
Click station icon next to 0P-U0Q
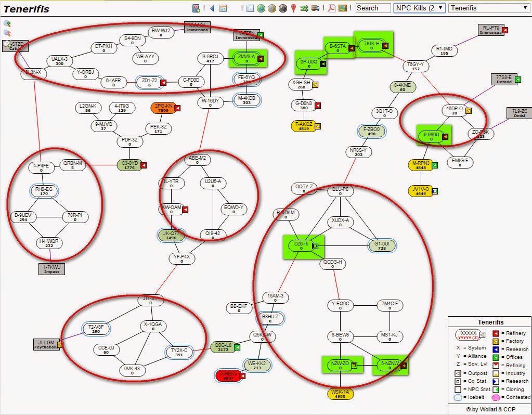pyautogui.click(x=323, y=64)
